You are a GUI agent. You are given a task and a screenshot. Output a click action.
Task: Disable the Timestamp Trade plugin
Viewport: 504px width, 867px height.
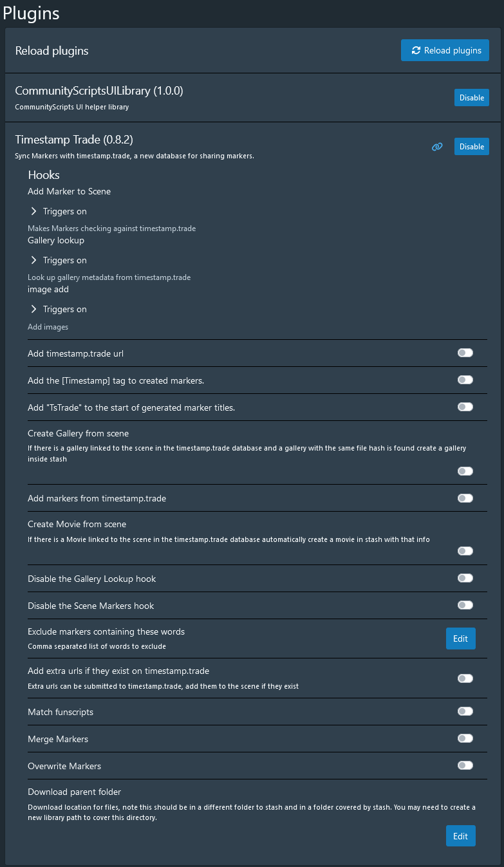coord(472,147)
